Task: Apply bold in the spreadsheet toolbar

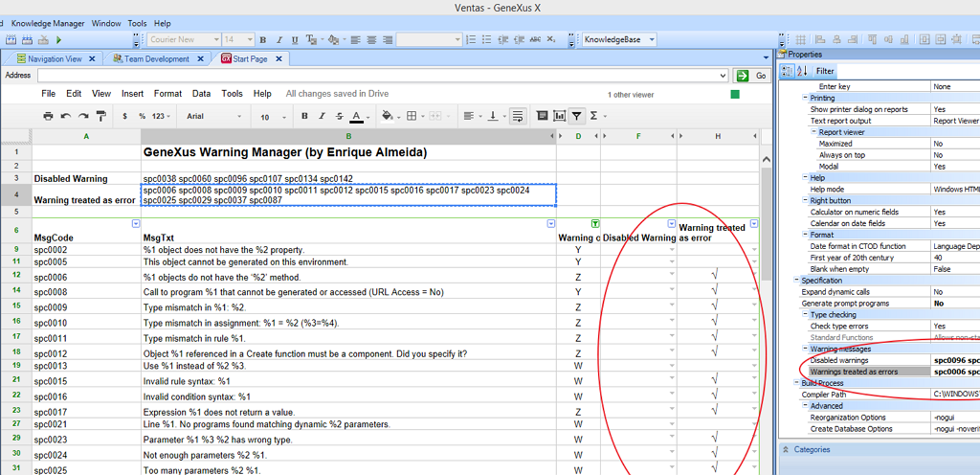Action: coord(304,116)
